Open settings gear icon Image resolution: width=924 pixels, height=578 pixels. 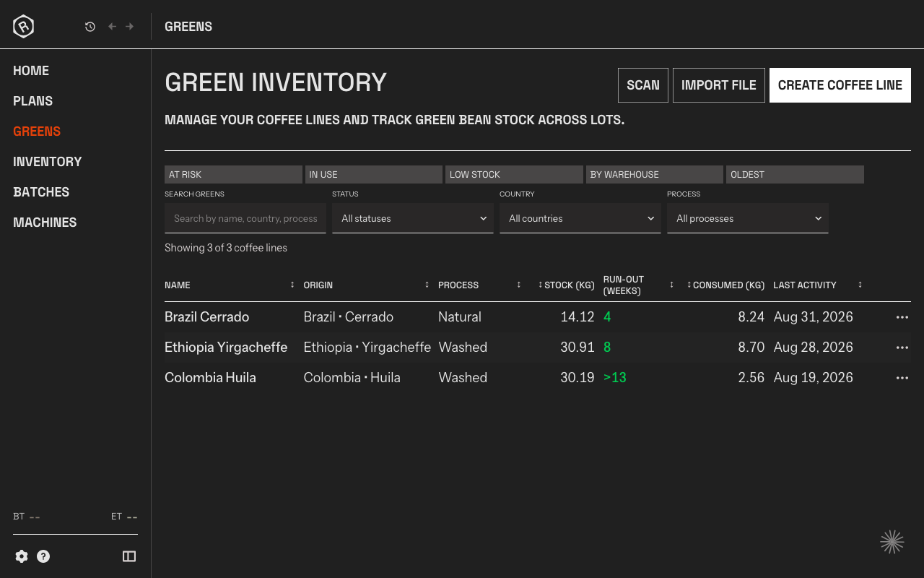[x=22, y=556]
